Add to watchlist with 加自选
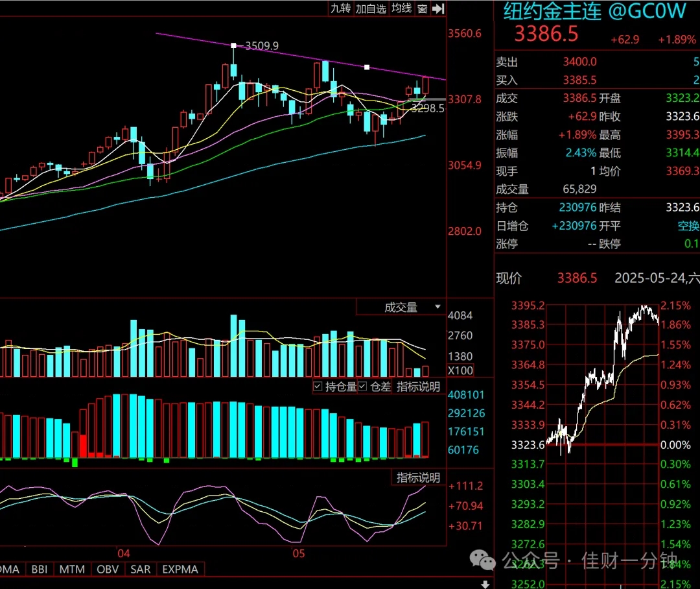This screenshot has width=700, height=589. point(371,8)
